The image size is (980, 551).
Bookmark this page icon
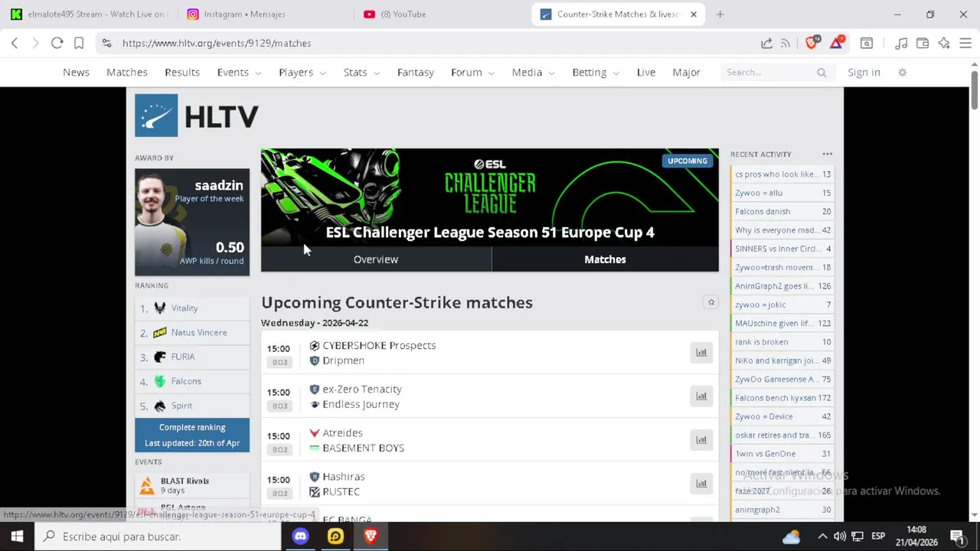click(x=79, y=43)
